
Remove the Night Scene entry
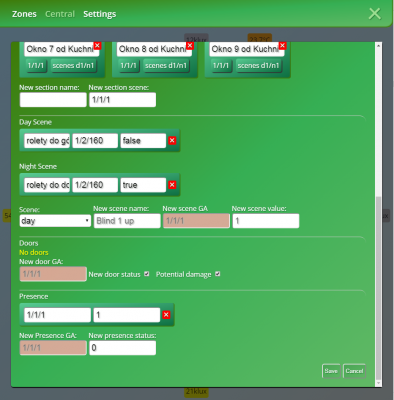coord(172,185)
